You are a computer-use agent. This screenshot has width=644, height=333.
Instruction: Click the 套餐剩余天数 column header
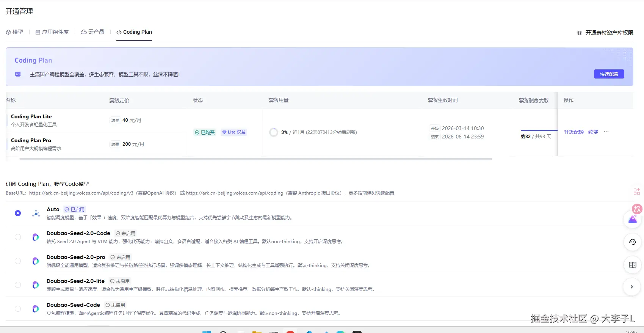point(534,100)
